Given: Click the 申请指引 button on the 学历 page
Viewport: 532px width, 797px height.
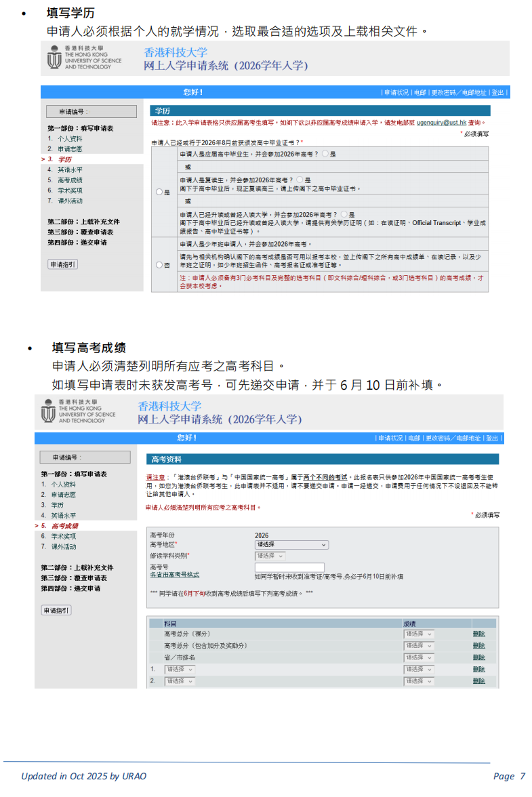Looking at the screenshot, I should 62,264.
